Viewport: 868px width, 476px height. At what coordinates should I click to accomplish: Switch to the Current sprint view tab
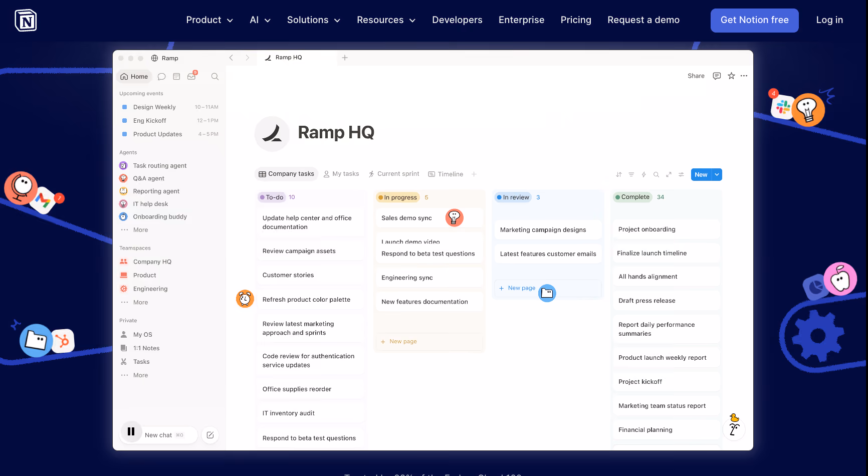tap(394, 174)
